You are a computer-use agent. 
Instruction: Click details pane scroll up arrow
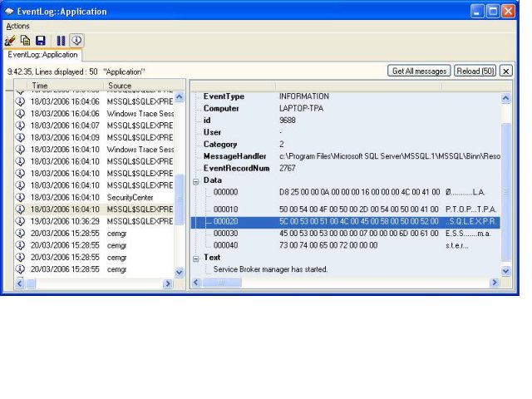505,98
